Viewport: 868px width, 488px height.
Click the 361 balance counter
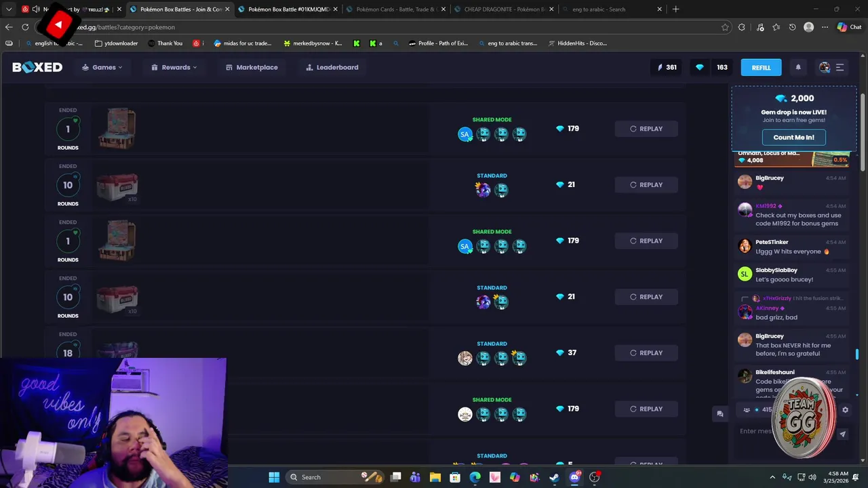tap(667, 67)
